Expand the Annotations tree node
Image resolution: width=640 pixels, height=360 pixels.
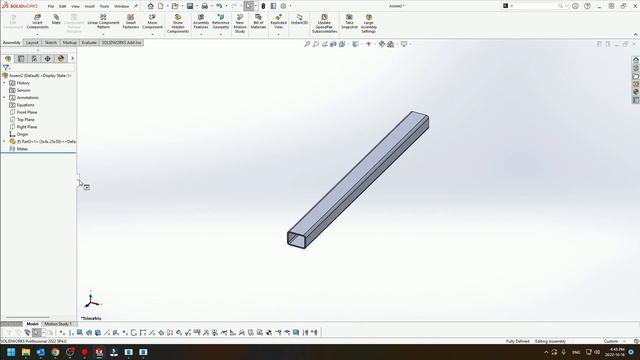click(x=4, y=98)
